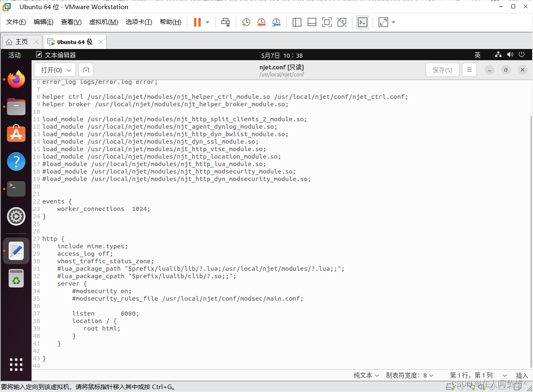Click the njt_http_vtsc_module.so load_module line
The image size is (533, 392).
[x=154, y=149]
